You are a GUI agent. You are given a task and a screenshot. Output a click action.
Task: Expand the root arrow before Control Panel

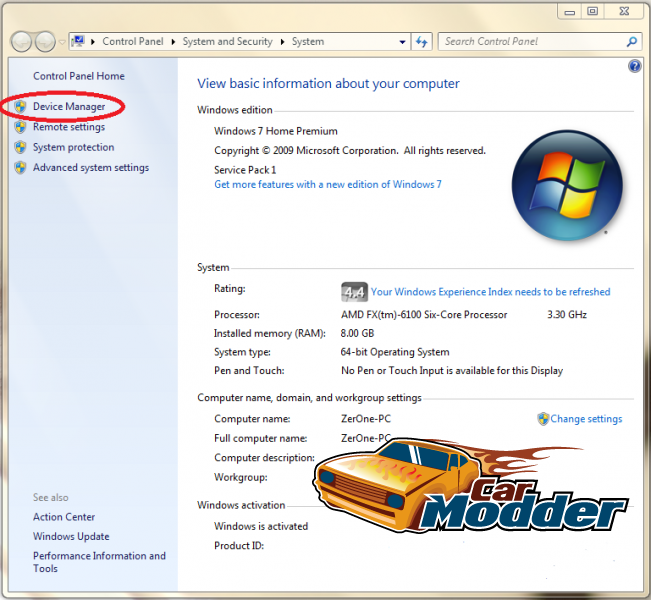point(93,42)
